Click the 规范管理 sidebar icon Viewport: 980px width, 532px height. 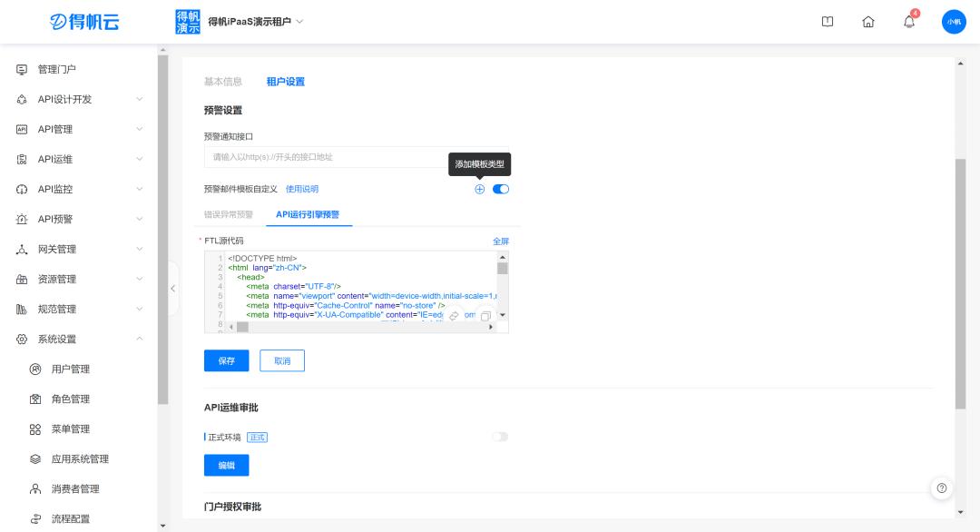coord(22,310)
